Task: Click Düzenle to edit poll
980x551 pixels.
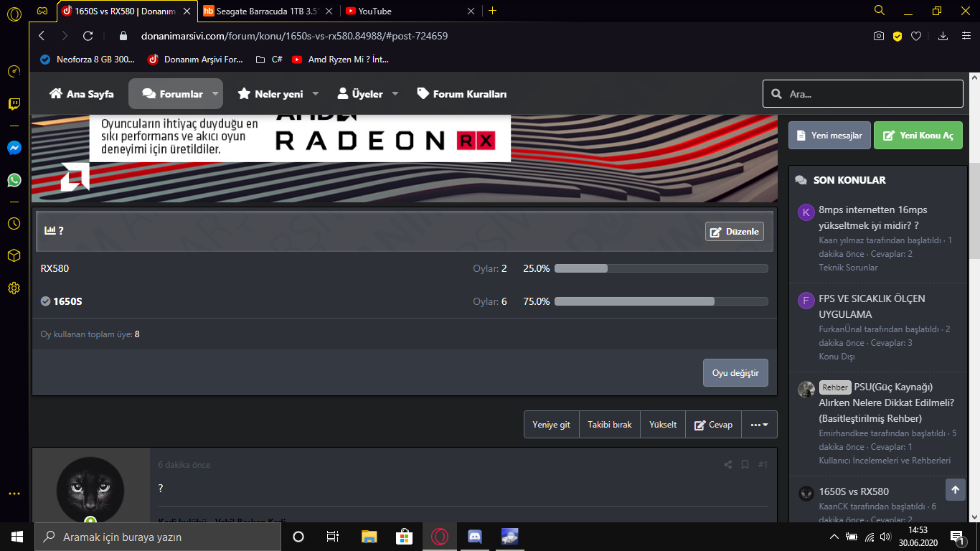Action: [735, 232]
